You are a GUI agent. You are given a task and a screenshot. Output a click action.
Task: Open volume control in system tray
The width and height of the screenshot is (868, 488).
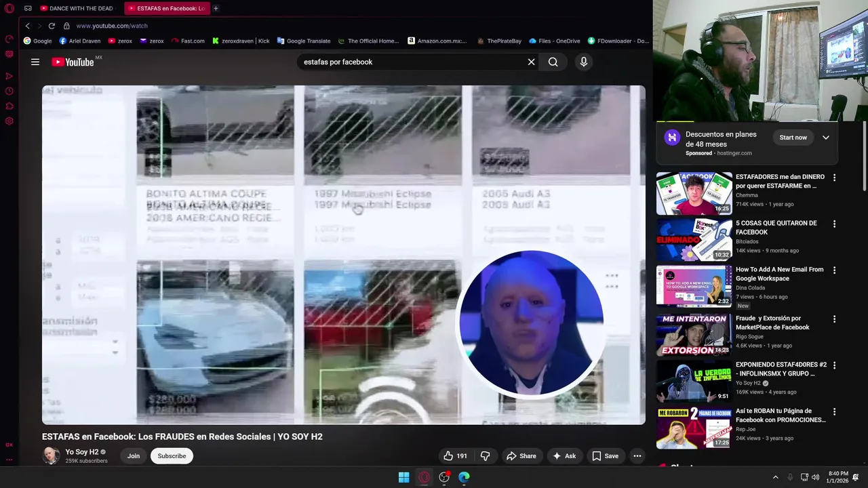(x=815, y=477)
